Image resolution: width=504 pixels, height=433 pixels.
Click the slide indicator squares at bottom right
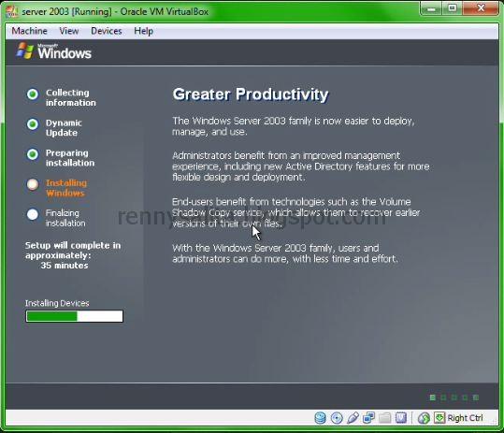point(454,397)
